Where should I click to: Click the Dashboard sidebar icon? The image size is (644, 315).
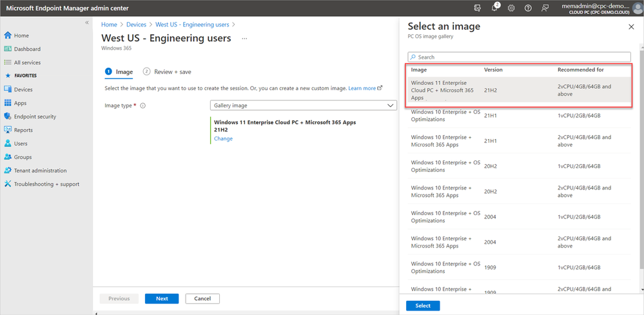[x=7, y=49]
